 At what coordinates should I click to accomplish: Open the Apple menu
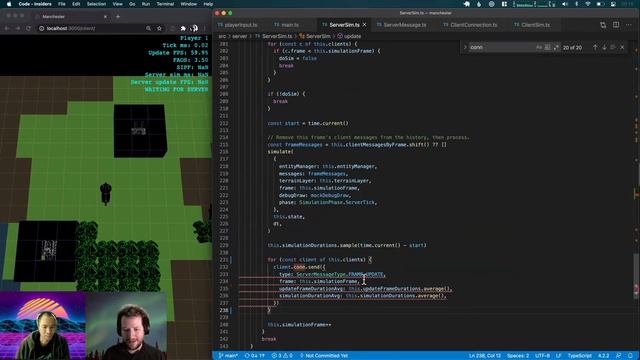(9, 4)
